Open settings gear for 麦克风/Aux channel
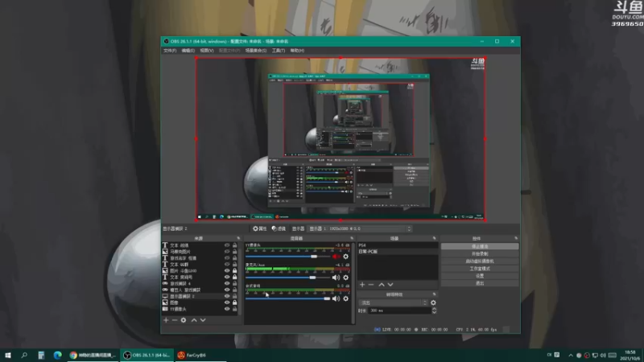This screenshot has height=362, width=644. tap(346, 278)
